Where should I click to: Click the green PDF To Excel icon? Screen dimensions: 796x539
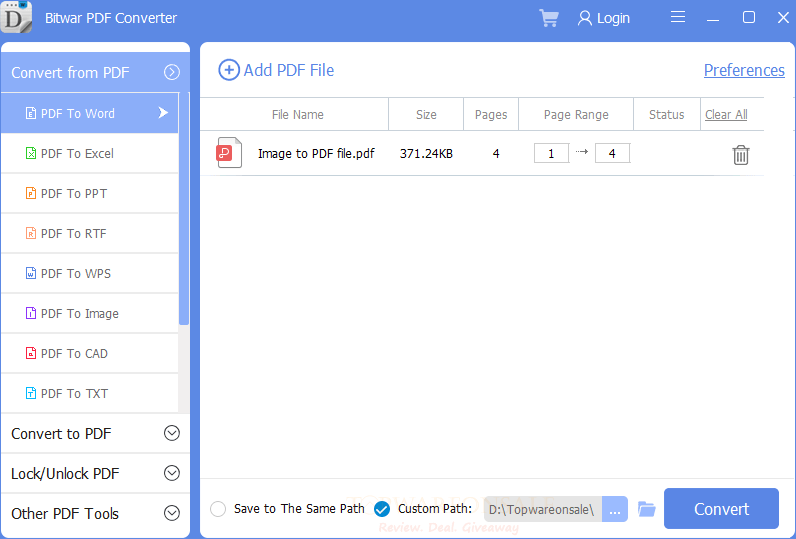(x=31, y=153)
